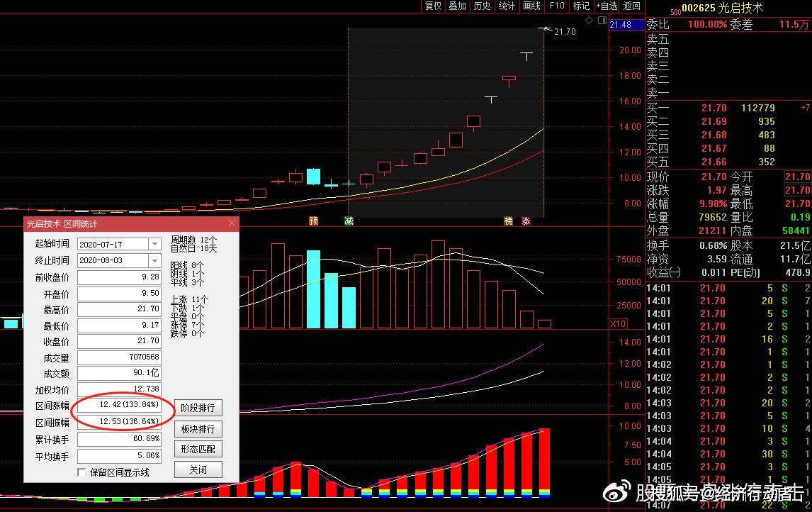812x512 pixels.
Task: Click the 阶段排行 button
Action: (x=198, y=408)
